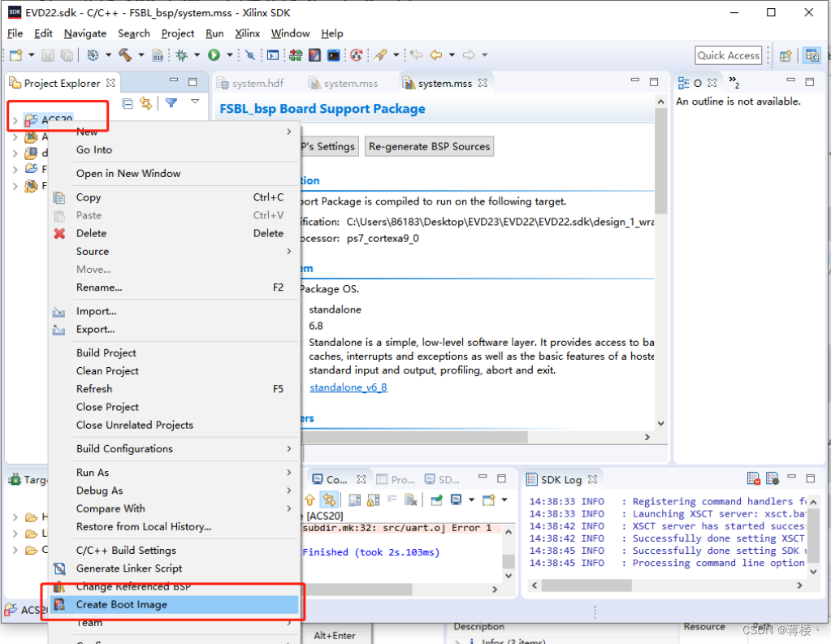Open the Run button dropdown arrow

pyautogui.click(x=229, y=54)
